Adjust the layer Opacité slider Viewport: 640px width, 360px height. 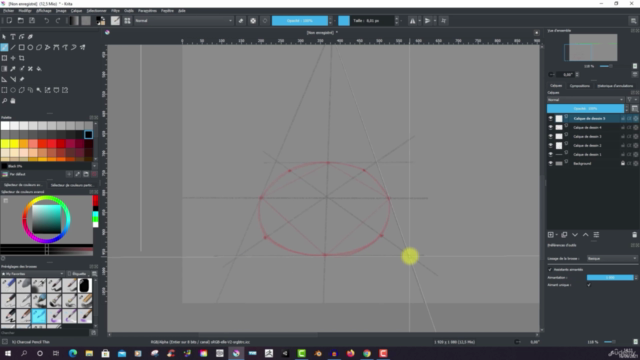(585, 109)
